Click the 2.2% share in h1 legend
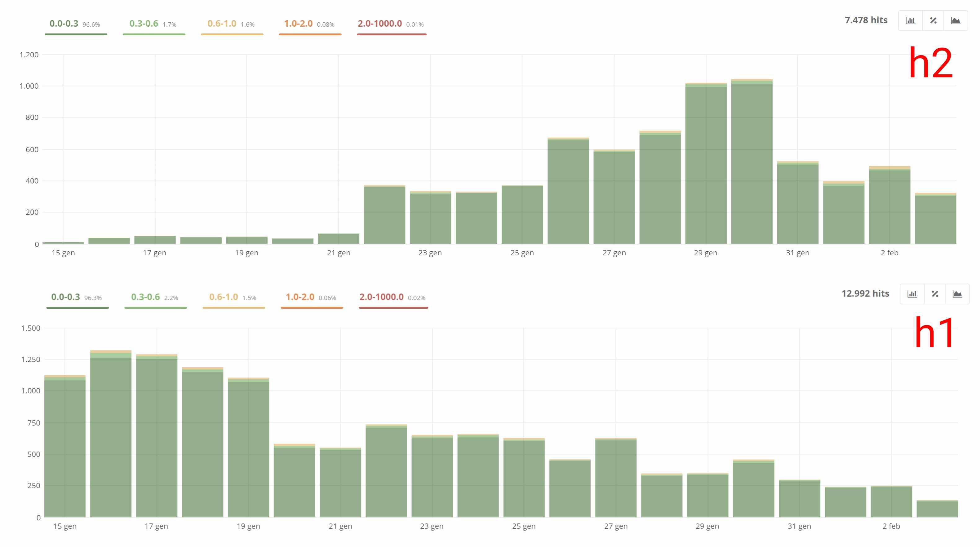Viewport: 980px width, 547px height. pyautogui.click(x=171, y=298)
